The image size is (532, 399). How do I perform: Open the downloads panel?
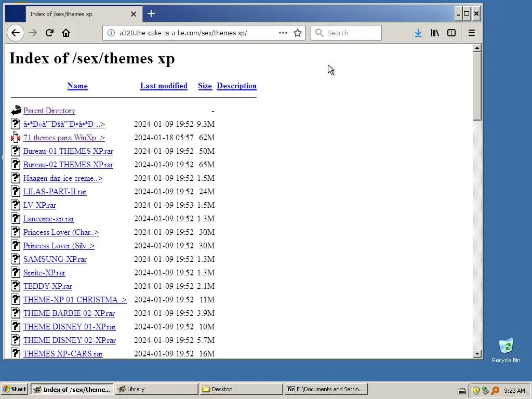[x=418, y=33]
